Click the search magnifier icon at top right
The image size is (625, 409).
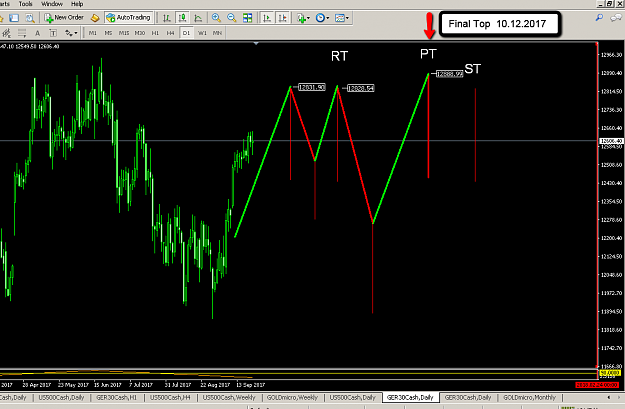click(599, 18)
